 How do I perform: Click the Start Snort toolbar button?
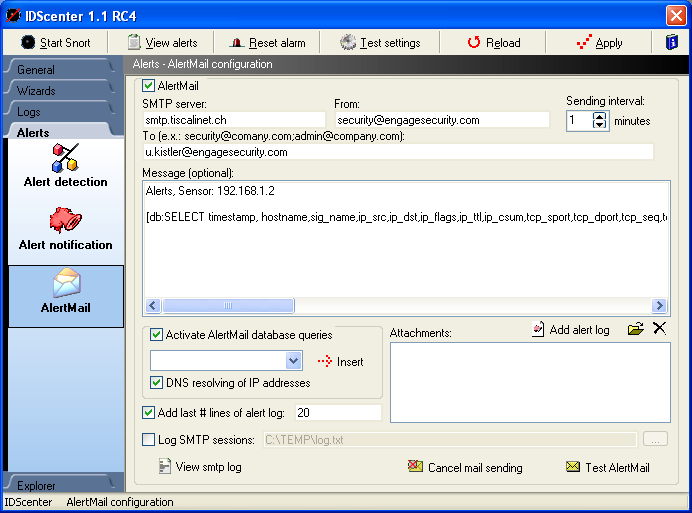(x=56, y=43)
